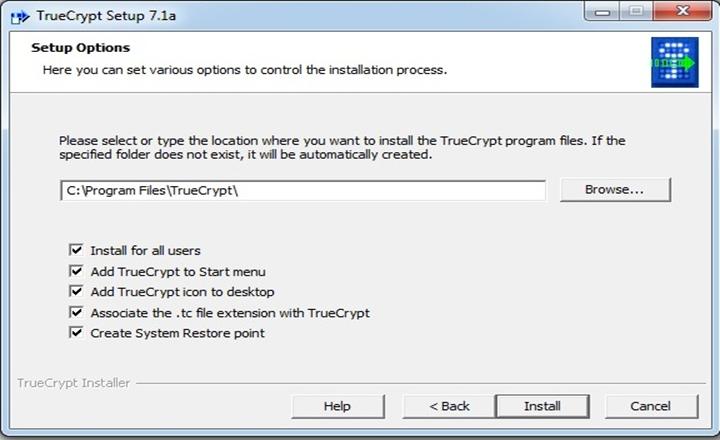This screenshot has width=720, height=440.
Task: Click the TrueCrypt logo in the header
Action: coord(673,63)
